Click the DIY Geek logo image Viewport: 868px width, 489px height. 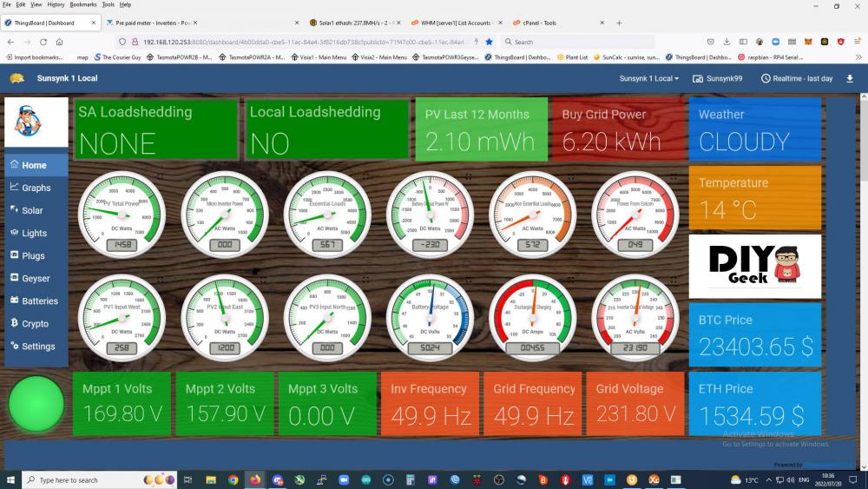[755, 267]
